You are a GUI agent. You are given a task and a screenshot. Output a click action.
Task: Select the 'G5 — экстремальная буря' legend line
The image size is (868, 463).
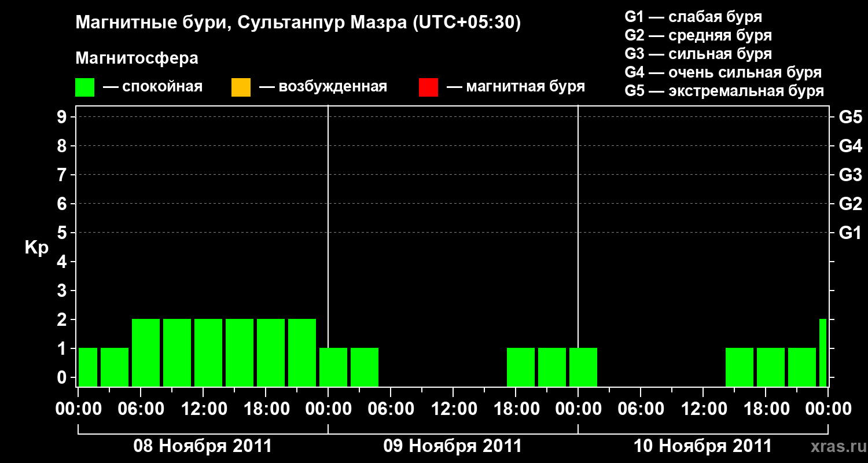pos(724,91)
